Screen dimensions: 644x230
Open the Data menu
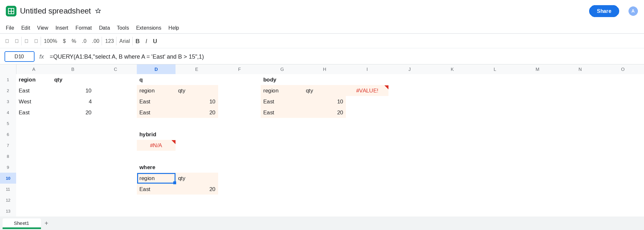pyautogui.click(x=104, y=28)
